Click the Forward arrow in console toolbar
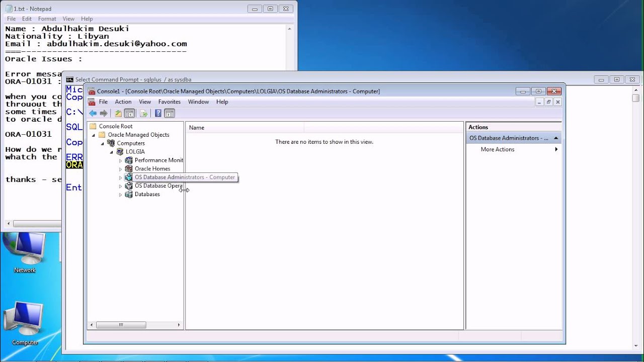Image resolution: width=644 pixels, height=362 pixels. coord(104,114)
